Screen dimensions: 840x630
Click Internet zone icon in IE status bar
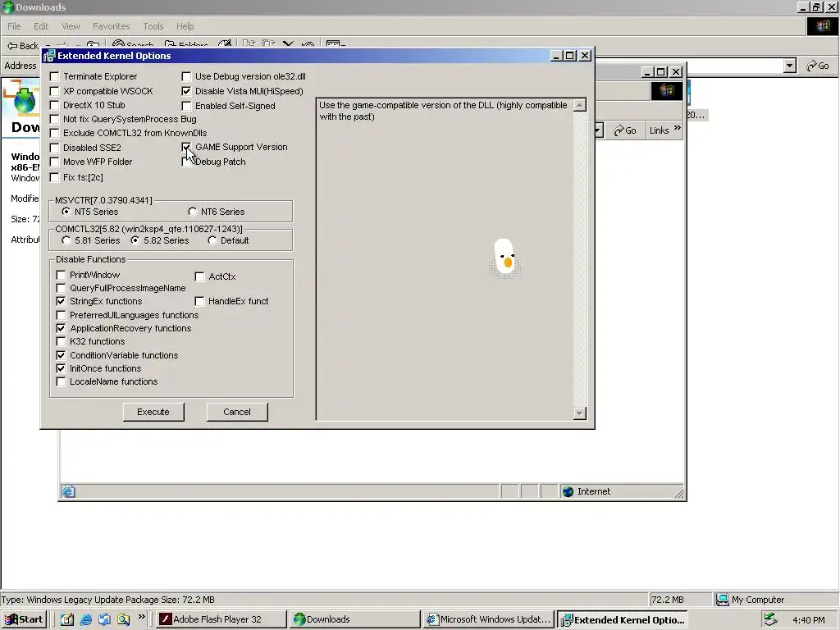tap(568, 492)
